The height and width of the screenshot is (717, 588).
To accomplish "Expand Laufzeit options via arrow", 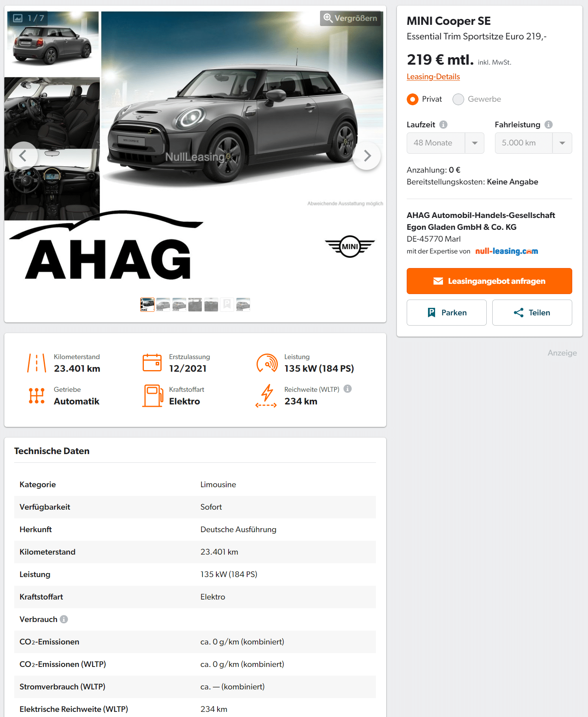I will point(475,143).
